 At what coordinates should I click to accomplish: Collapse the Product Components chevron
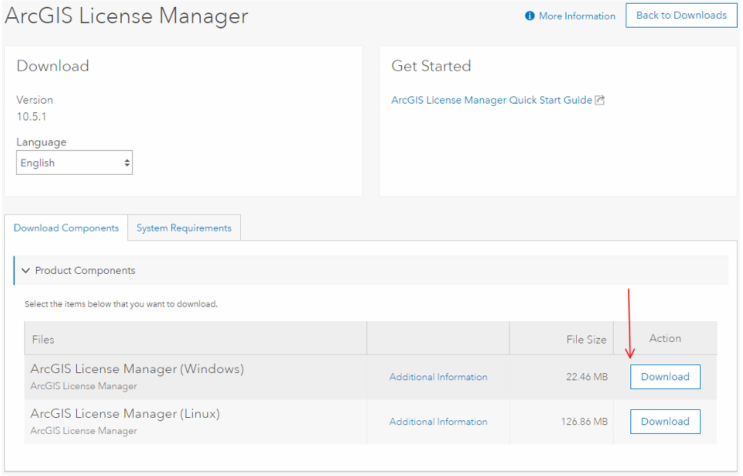pyautogui.click(x=26, y=271)
